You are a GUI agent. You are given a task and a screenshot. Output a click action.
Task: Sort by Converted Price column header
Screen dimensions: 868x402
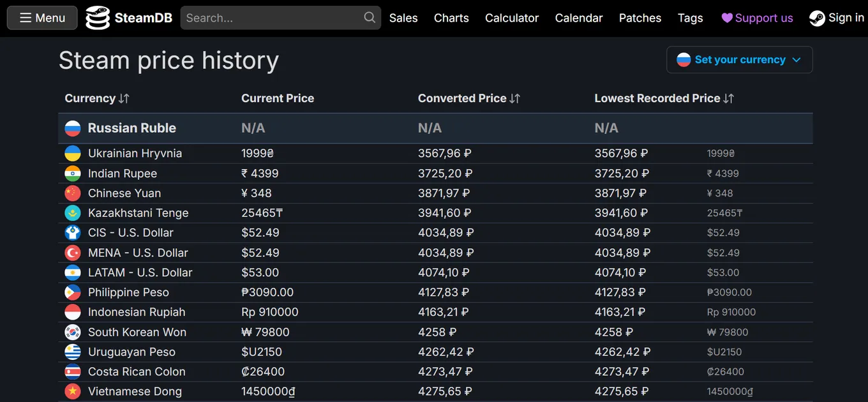point(469,98)
